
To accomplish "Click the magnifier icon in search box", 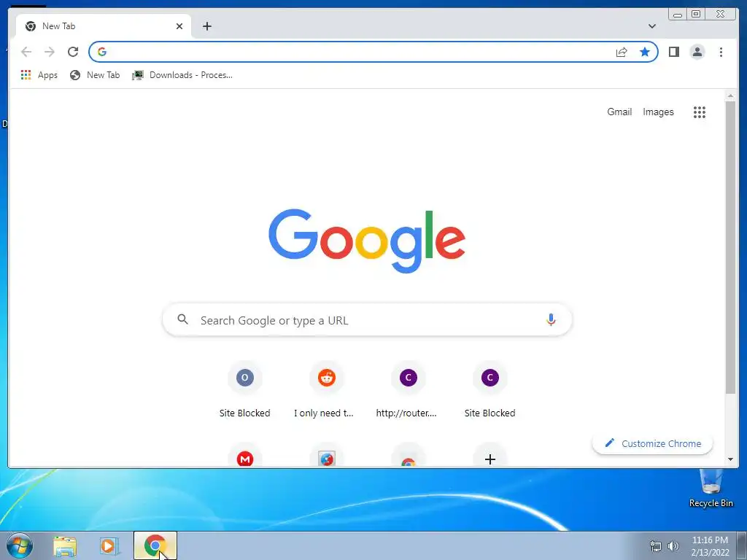I will (182, 319).
